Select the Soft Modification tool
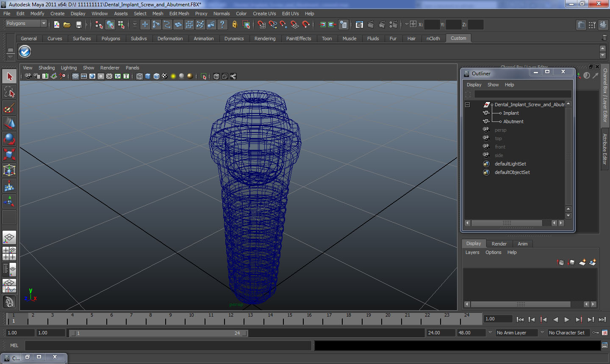 coord(9,186)
